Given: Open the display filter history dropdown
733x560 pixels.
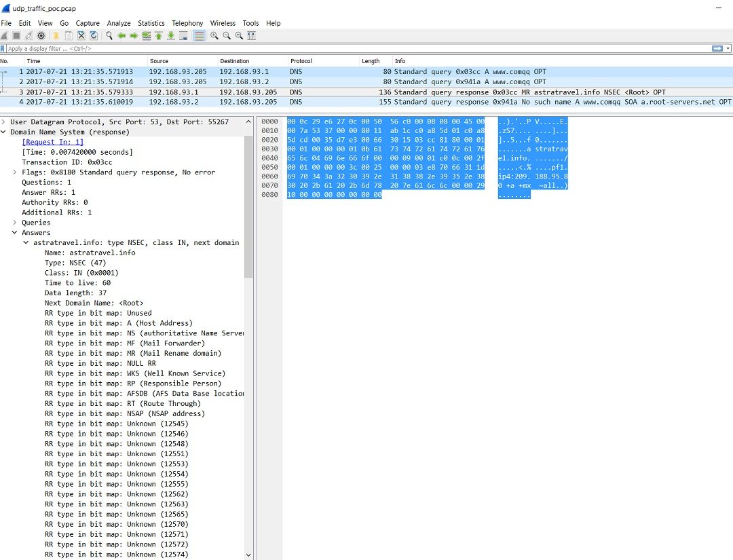Looking at the screenshot, I should pyautogui.click(x=728, y=49).
